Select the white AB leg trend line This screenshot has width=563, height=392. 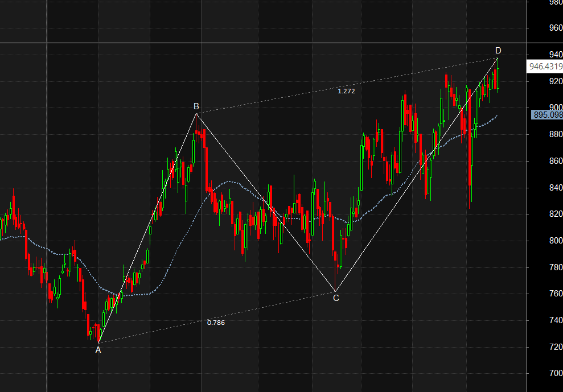[x=147, y=228]
